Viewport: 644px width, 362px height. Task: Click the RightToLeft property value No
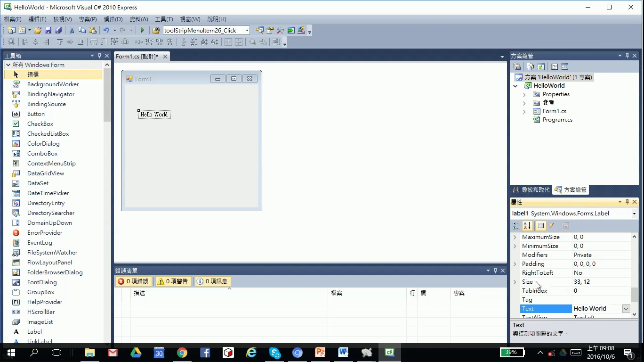[601, 273]
